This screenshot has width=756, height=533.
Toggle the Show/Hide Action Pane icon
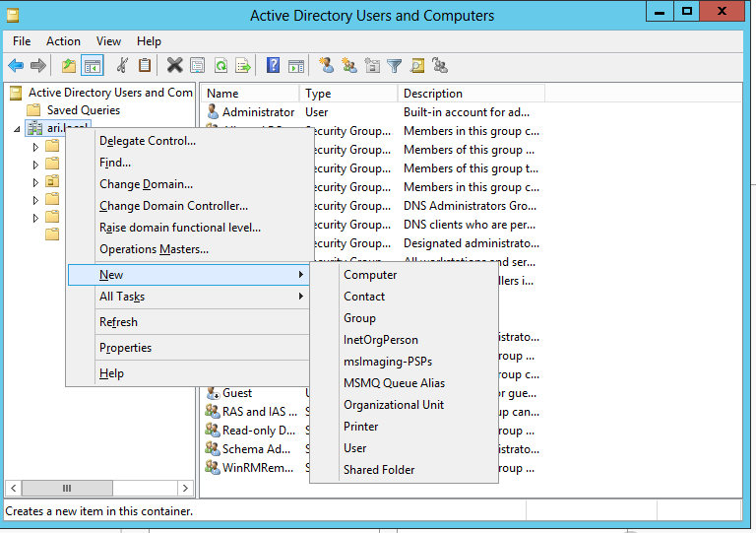[x=296, y=65]
